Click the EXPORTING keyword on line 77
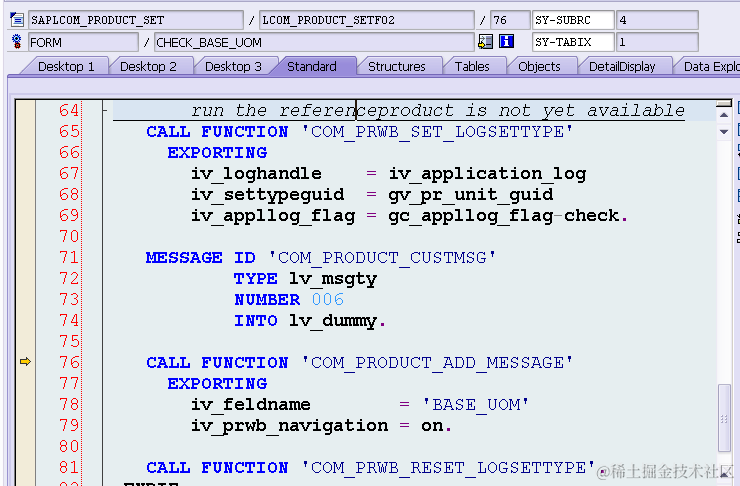 (217, 384)
